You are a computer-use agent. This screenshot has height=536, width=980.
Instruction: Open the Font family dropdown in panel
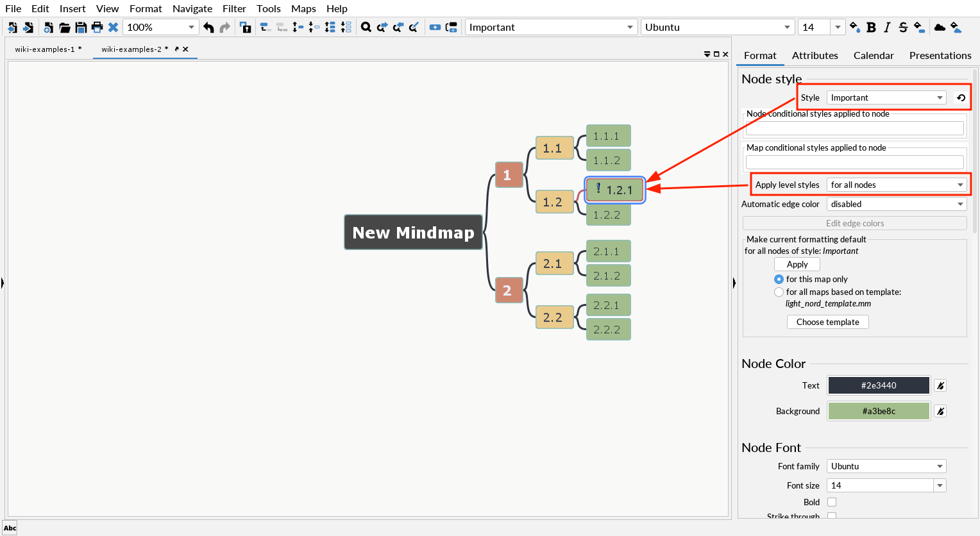coord(886,467)
